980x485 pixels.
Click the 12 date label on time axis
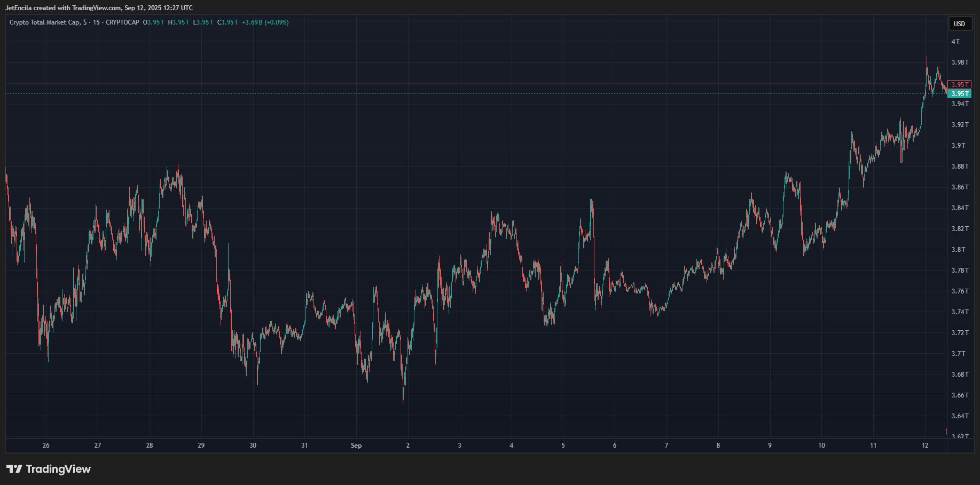(x=925, y=446)
